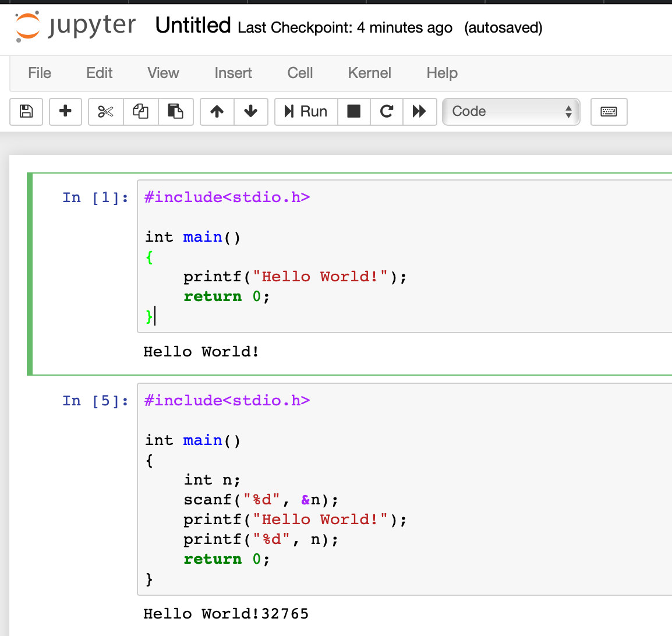Cut selected cells with scissors icon

105,111
